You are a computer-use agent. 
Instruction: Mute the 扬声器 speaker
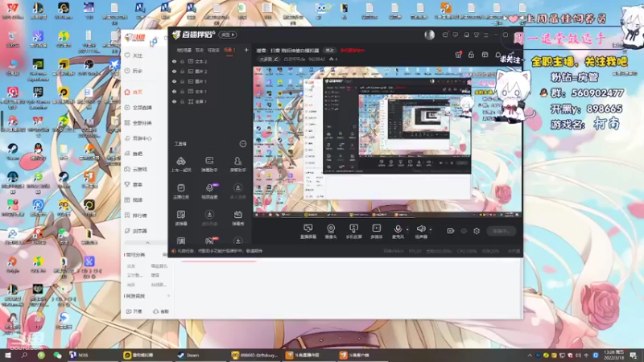421,231
